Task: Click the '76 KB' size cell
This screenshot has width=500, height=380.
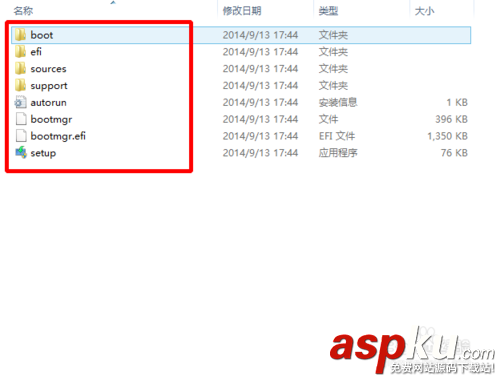Action: [454, 153]
